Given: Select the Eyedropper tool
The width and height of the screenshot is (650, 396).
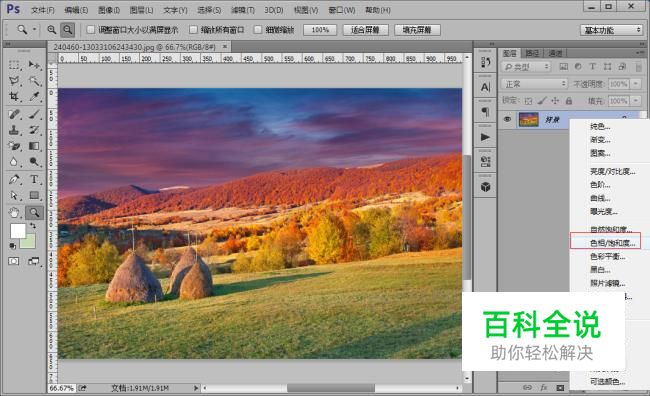Looking at the screenshot, I should point(34,97).
